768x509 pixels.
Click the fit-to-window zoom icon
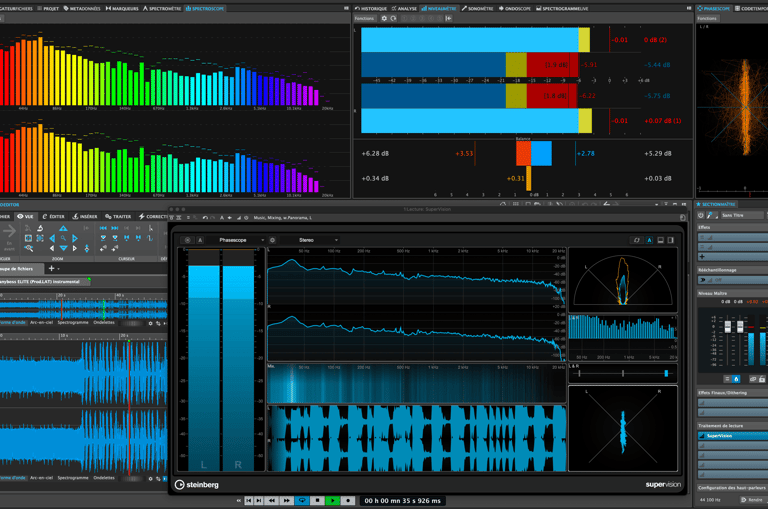[28, 238]
